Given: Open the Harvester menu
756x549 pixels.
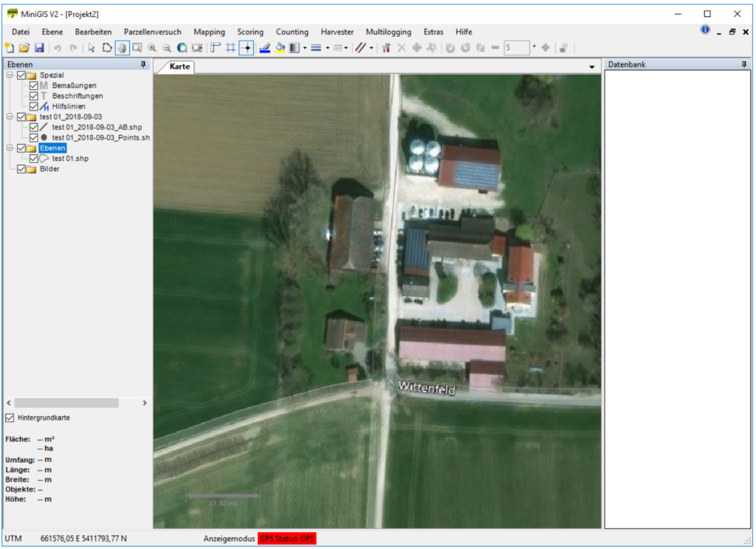Looking at the screenshot, I should click(337, 32).
